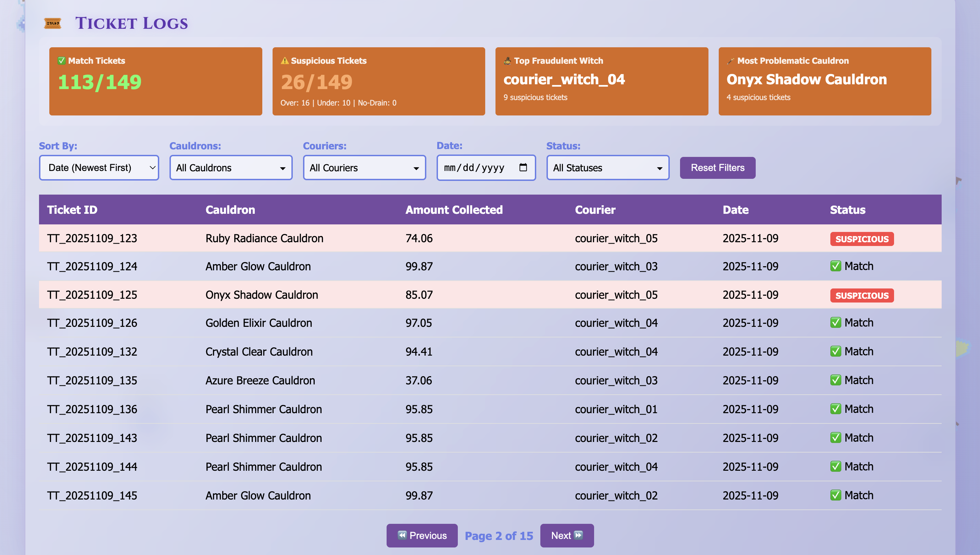This screenshot has height=555, width=980.
Task: Open the Sort By dropdown
Action: click(x=99, y=168)
